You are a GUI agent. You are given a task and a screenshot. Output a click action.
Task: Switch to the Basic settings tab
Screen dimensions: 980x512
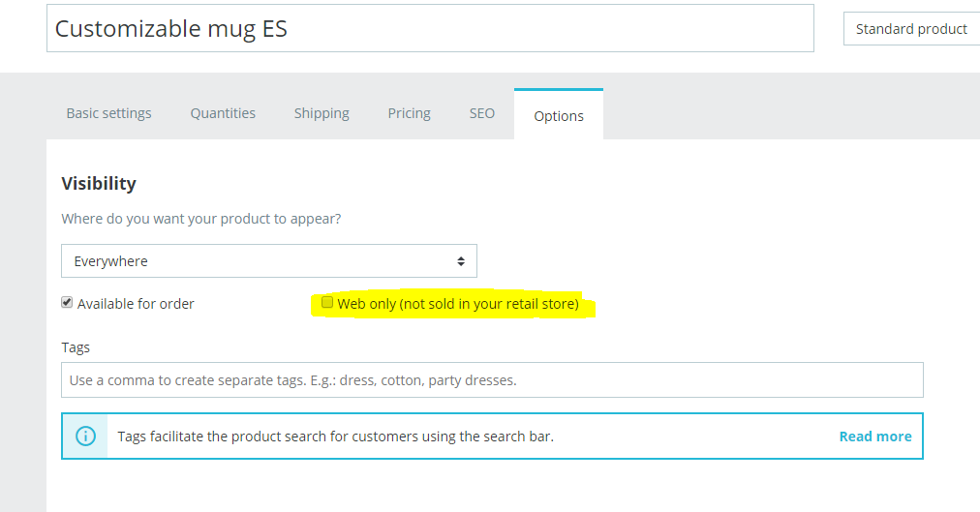pos(108,113)
